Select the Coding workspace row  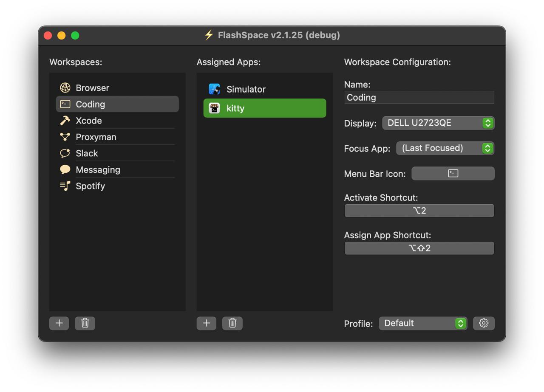pos(117,104)
